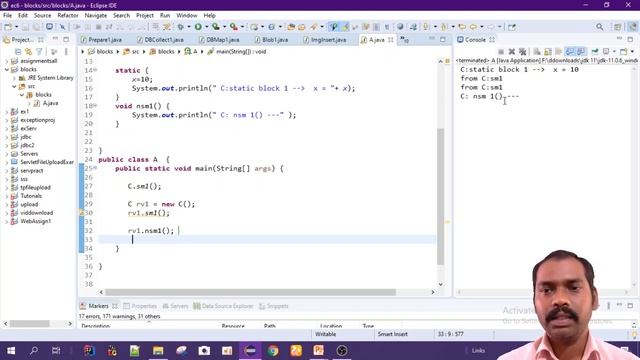Viewport: 640px width, 360px height.
Task: Expand the Servers project
Action: point(7,154)
